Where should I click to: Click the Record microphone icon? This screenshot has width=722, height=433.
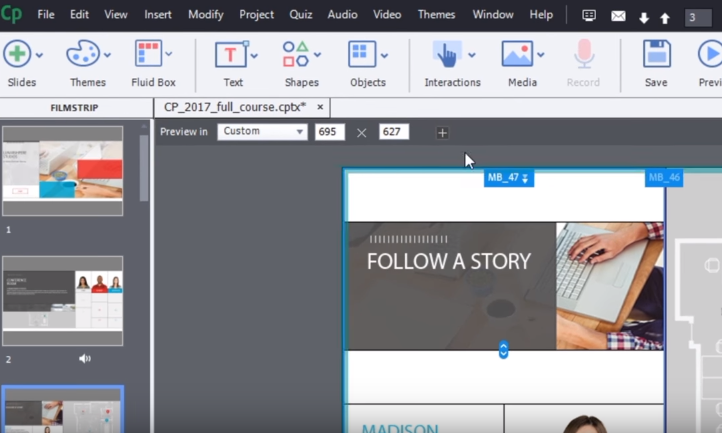click(584, 54)
